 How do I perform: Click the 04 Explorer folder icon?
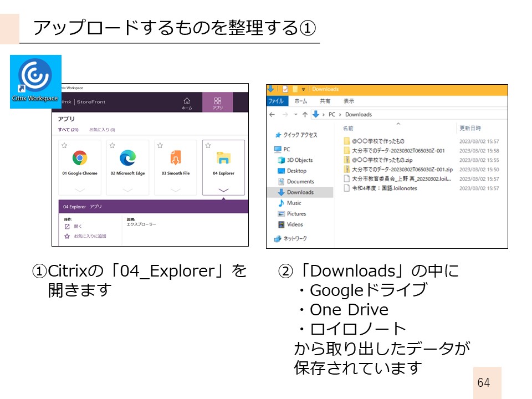tap(223, 158)
